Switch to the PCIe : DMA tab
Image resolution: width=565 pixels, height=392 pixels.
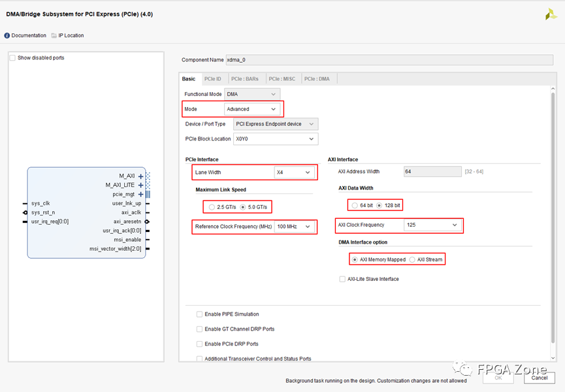pyautogui.click(x=317, y=79)
